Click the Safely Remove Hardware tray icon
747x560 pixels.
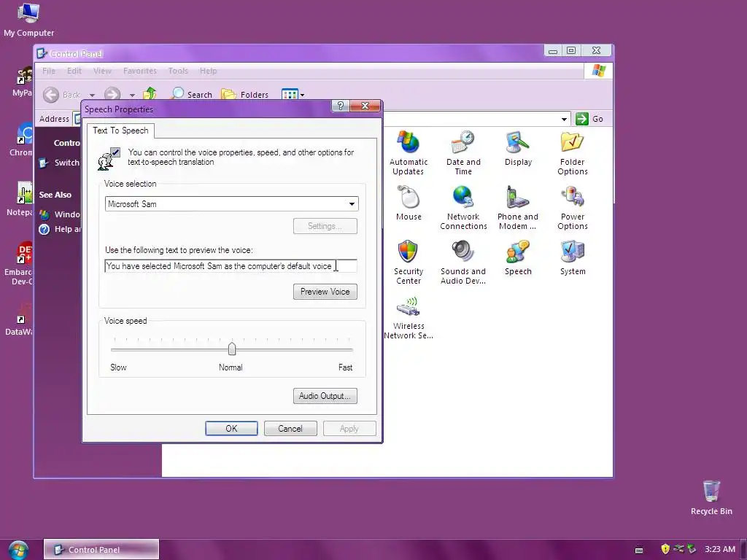click(692, 549)
